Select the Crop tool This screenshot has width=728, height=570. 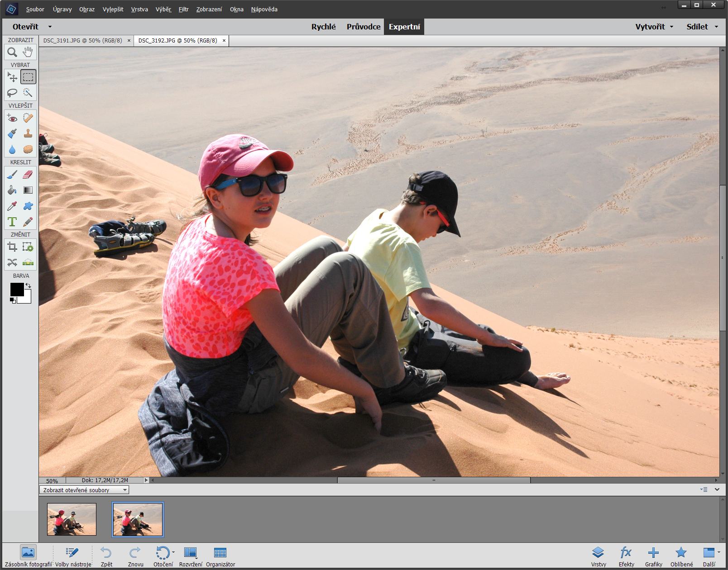pos(12,247)
